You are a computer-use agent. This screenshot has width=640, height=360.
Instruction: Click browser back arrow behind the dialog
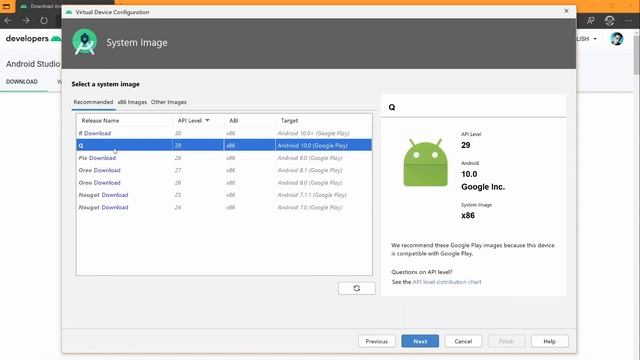click(x=8, y=20)
